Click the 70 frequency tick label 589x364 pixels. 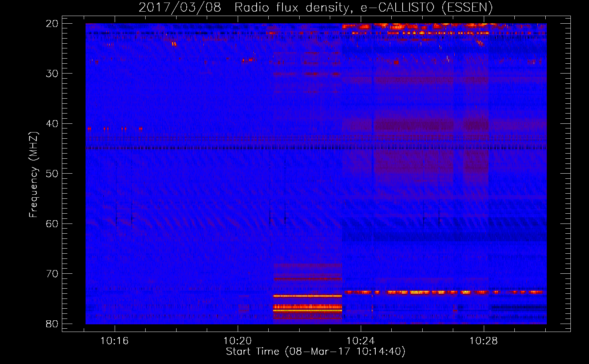pyautogui.click(x=52, y=274)
